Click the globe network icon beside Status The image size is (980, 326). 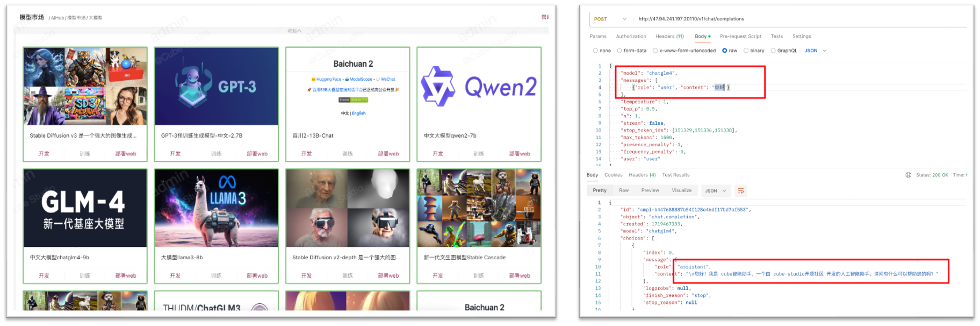(908, 175)
